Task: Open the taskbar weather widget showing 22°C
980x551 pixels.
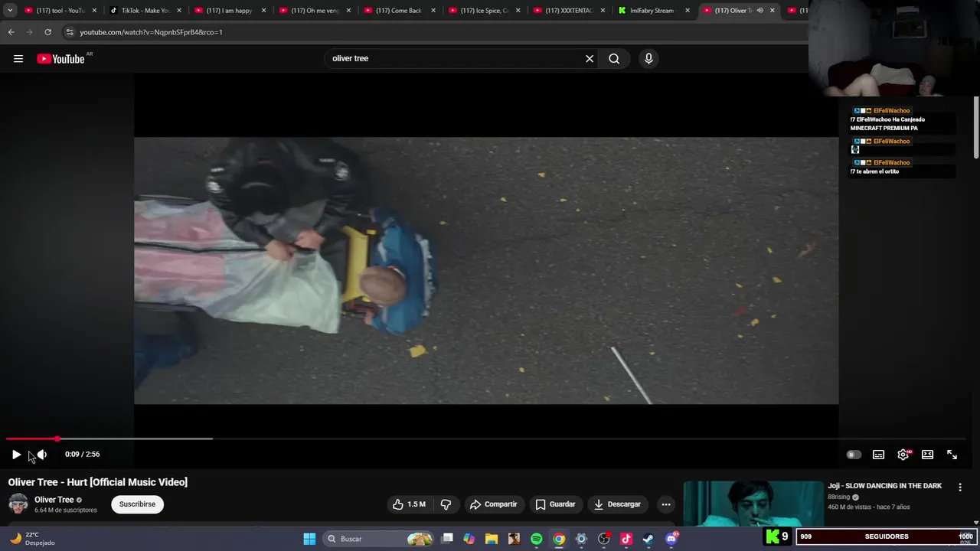Action: pos(32,539)
